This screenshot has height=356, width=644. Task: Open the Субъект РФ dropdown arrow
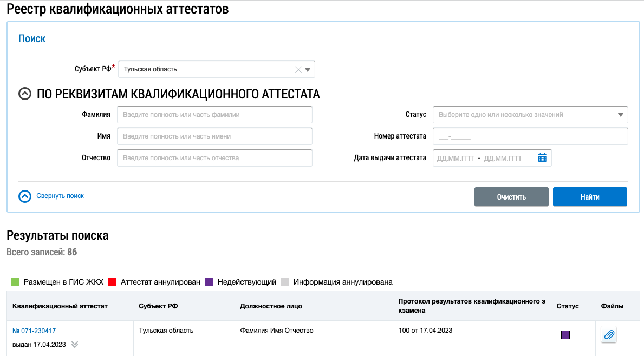(308, 69)
